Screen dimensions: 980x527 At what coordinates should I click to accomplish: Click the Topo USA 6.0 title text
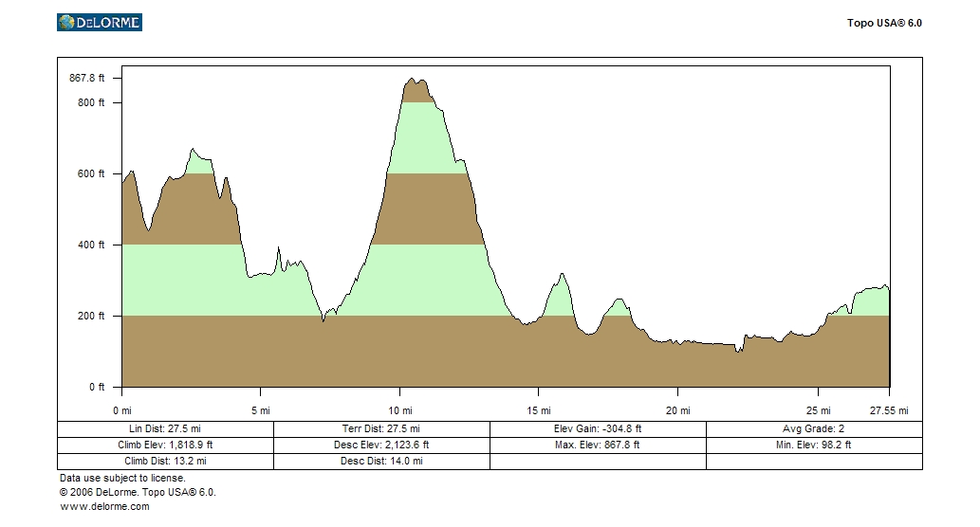coord(884,23)
